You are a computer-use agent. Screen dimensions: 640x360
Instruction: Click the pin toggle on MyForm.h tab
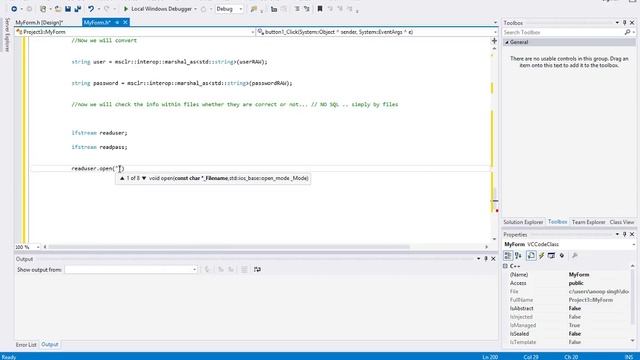tap(117, 22)
